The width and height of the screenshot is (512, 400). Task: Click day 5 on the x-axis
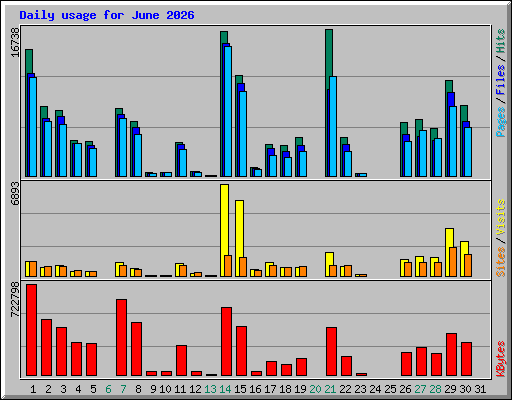coord(93,389)
